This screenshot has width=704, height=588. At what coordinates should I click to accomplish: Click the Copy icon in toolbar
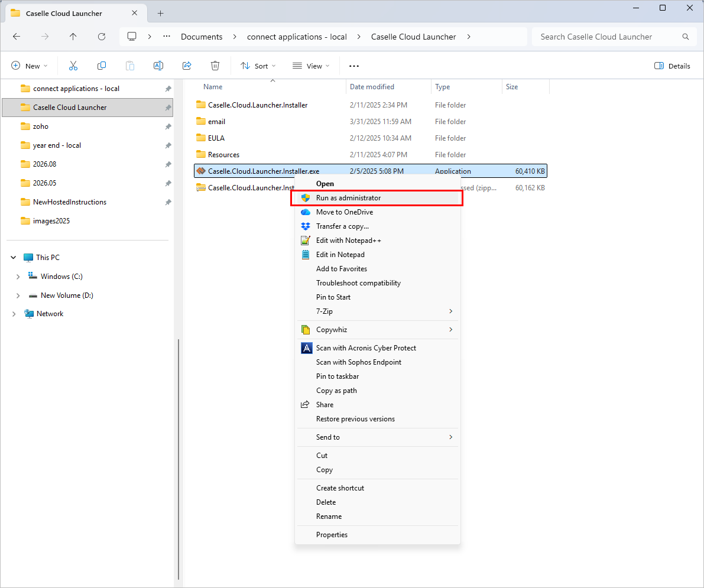point(102,66)
